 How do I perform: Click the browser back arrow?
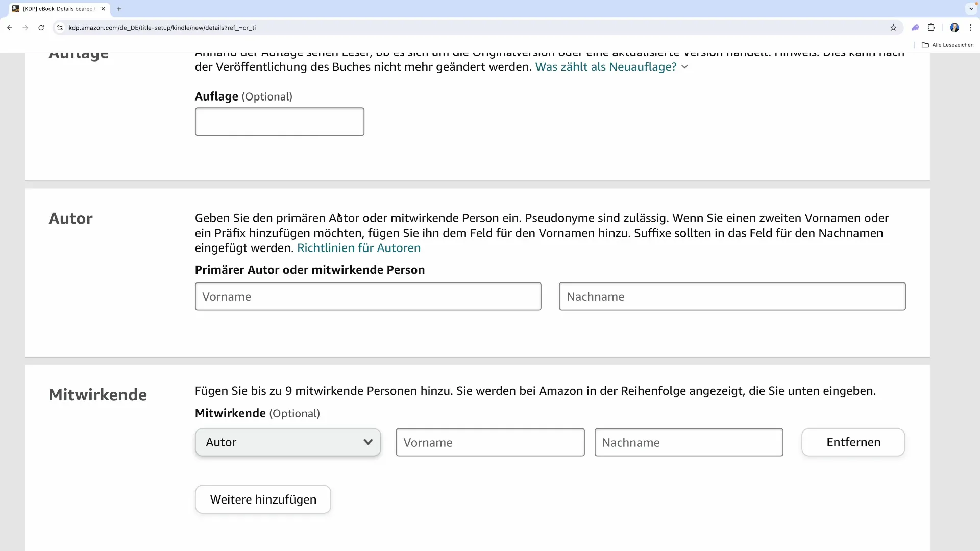pyautogui.click(x=10, y=28)
